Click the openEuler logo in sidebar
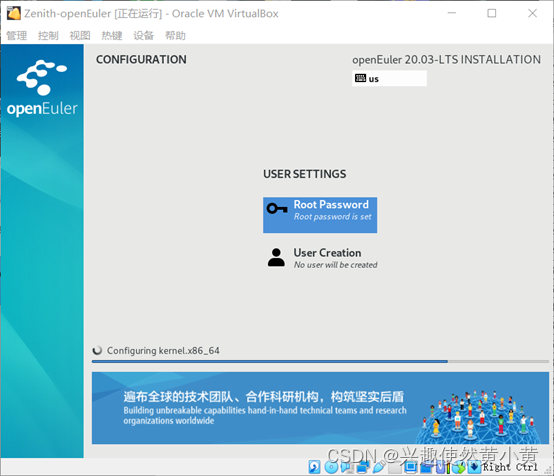 [42, 88]
